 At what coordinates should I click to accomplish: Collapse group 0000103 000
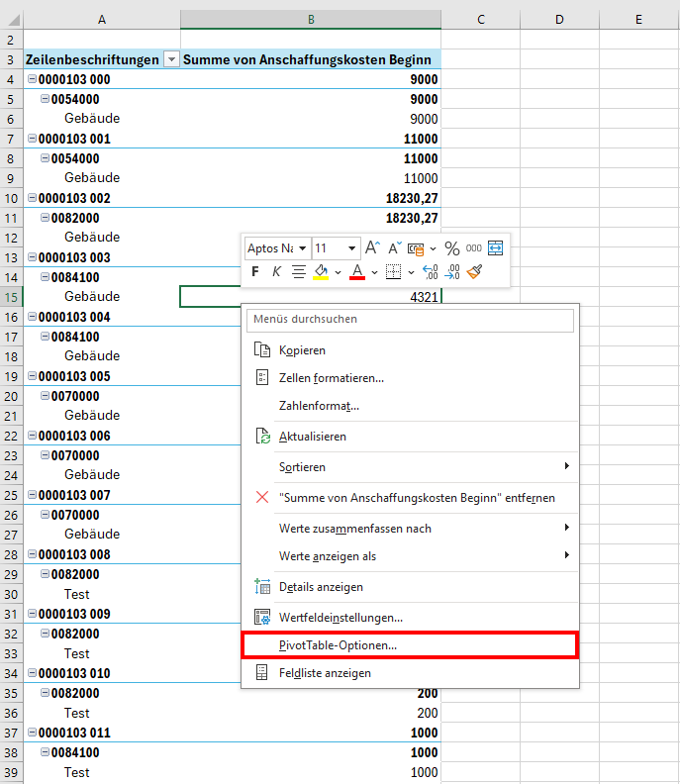pos(32,79)
